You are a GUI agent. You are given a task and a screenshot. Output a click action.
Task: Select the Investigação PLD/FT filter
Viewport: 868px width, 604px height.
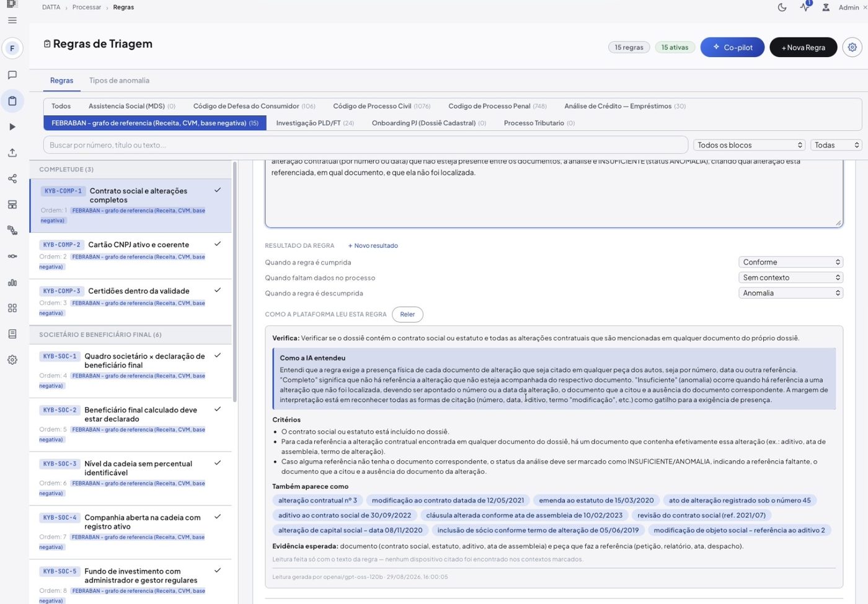pyautogui.click(x=315, y=123)
